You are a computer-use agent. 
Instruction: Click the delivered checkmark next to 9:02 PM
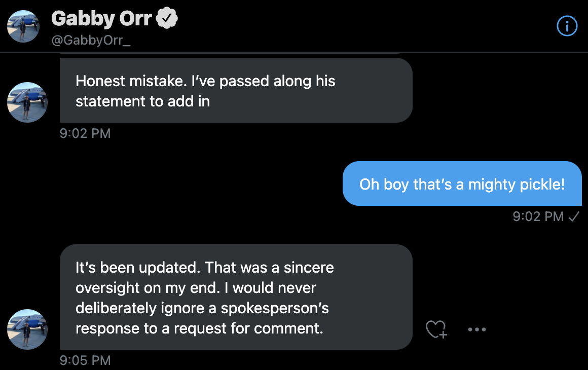[x=574, y=216]
